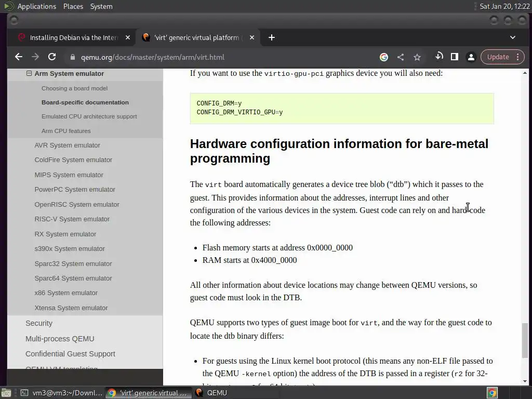Viewport: 532px width, 399px height.
Task: Go forward to the next page
Action: [x=35, y=57]
